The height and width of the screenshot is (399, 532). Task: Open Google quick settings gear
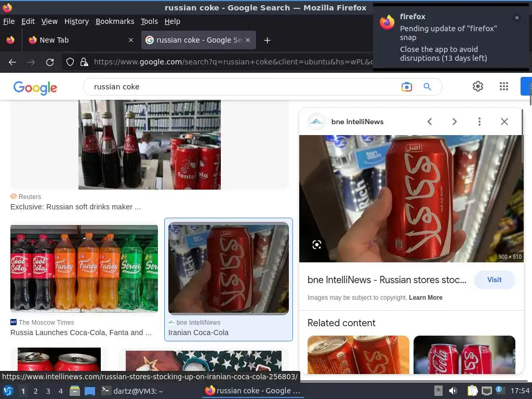(x=478, y=86)
